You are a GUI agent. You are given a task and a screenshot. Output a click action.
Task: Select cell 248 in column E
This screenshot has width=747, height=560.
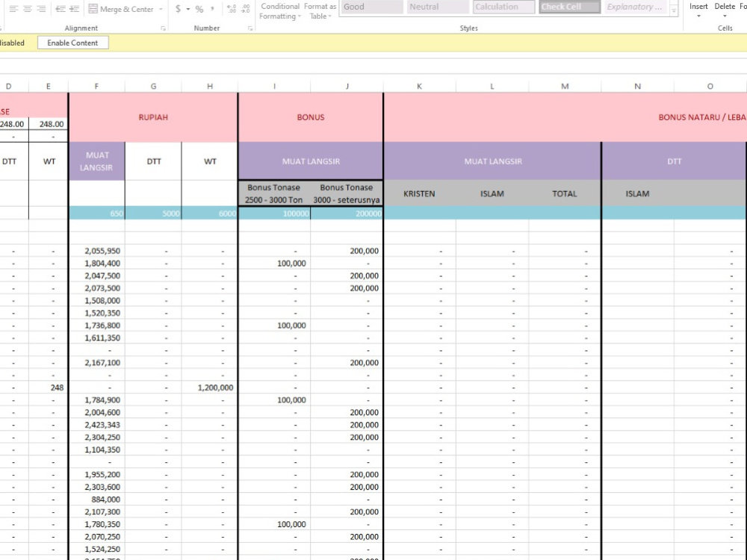click(x=48, y=388)
